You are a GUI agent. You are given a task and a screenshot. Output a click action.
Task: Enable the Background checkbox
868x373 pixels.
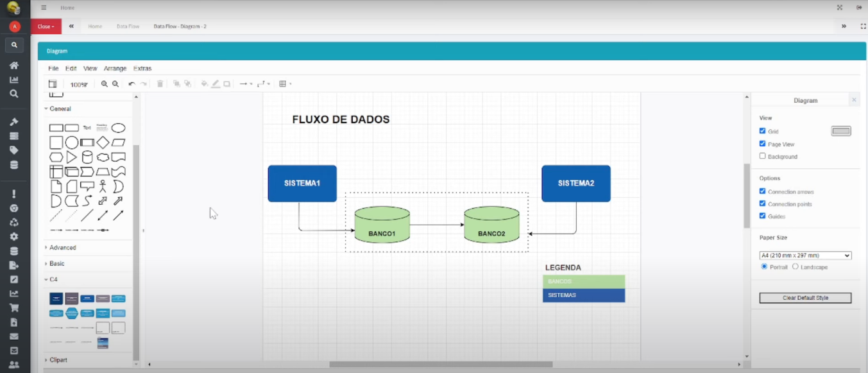coord(763,156)
